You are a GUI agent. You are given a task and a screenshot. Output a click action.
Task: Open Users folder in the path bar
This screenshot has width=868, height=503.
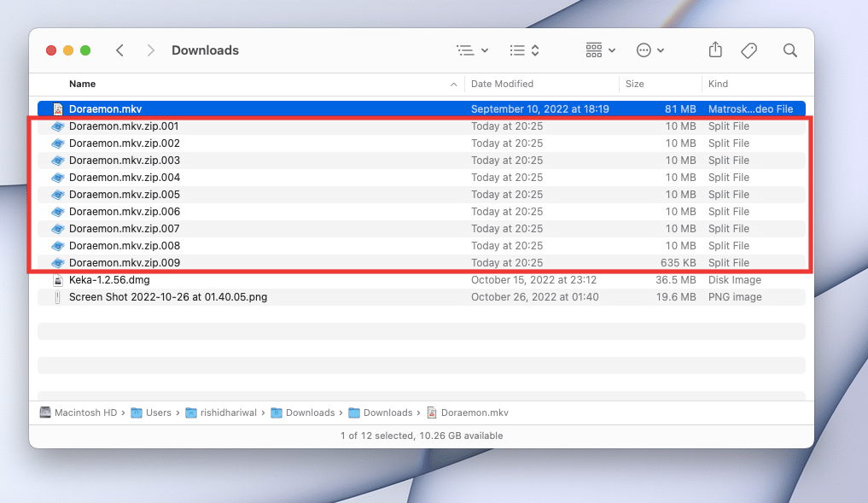(151, 412)
